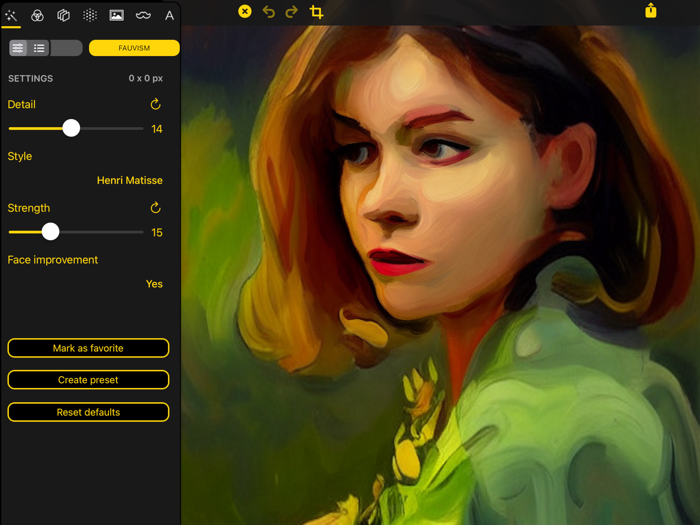Viewport: 700px width, 525px height.
Task: Open the color circles adjustments tab
Action: [37, 16]
